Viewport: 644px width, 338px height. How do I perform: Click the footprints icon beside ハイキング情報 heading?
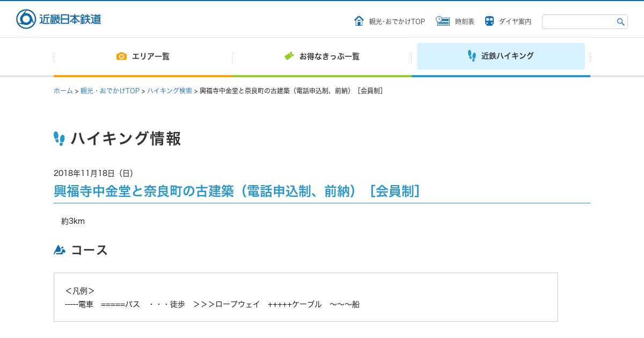[x=59, y=139]
